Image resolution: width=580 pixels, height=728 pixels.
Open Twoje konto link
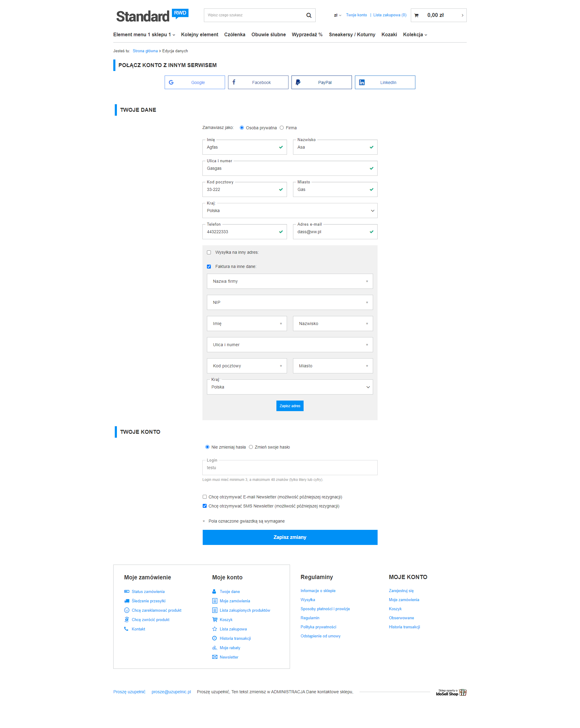[x=356, y=15]
